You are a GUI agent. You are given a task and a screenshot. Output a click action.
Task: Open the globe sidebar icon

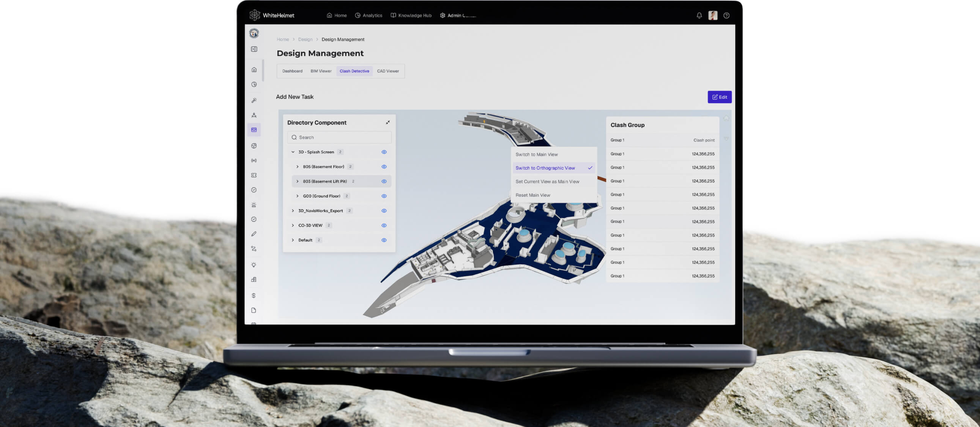pyautogui.click(x=254, y=146)
